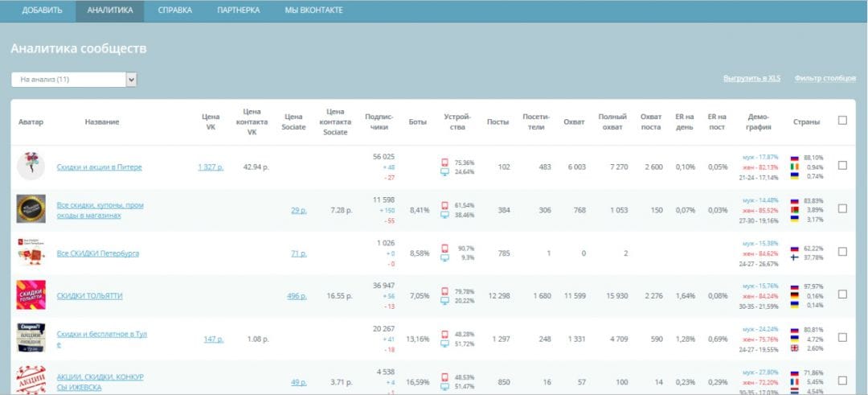Image resolution: width=868 pixels, height=395 pixels.
Task: Check the box for 'Скидки и бесплатное в Туле'
Action: [842, 337]
